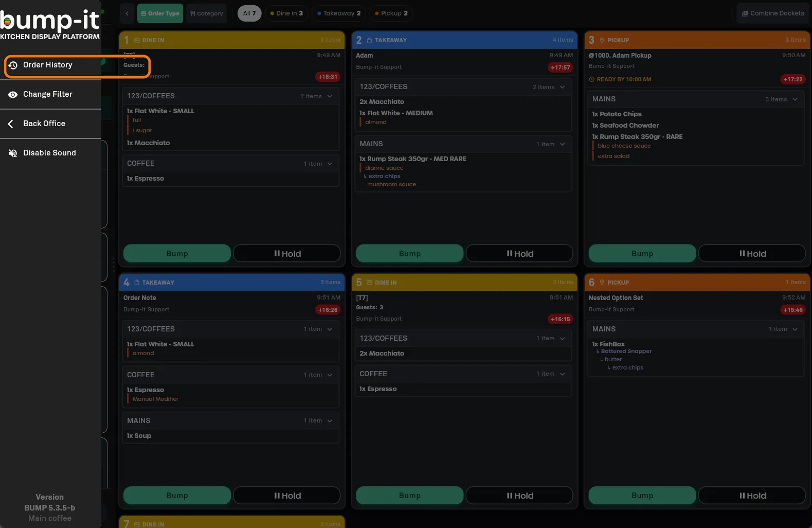Click "1x Espresso" in docket 5

coord(378,389)
